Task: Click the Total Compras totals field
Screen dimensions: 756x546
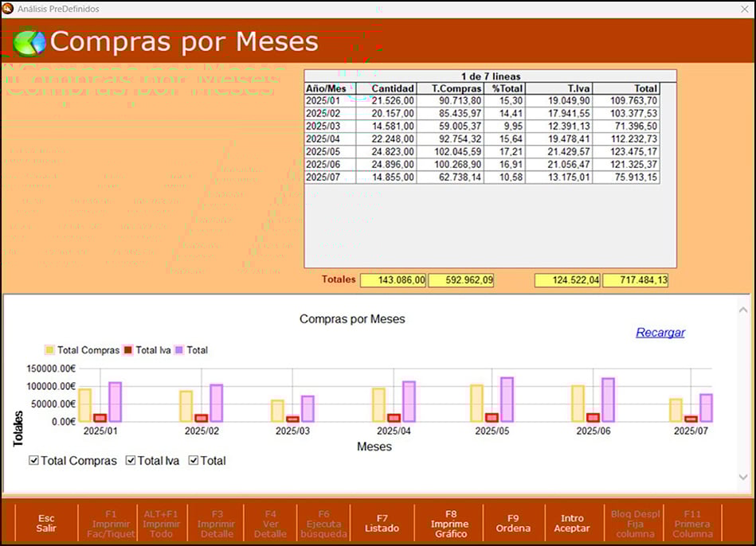Action: click(x=460, y=280)
